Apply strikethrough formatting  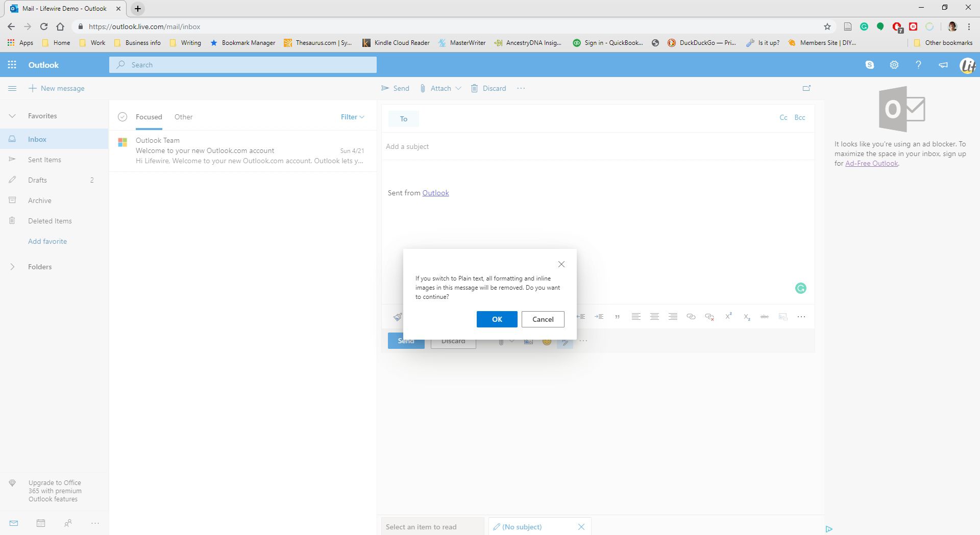pos(765,317)
